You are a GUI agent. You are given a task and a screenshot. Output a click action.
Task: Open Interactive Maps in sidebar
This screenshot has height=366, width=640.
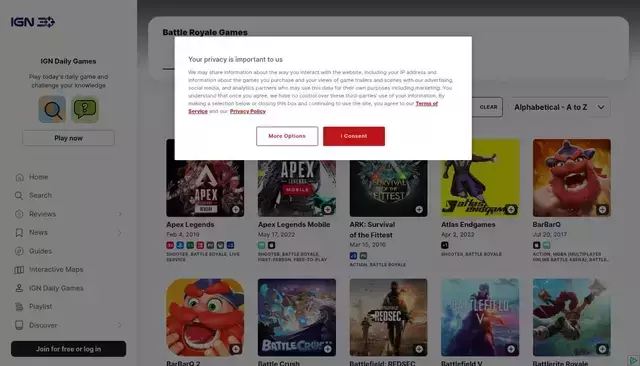click(56, 270)
